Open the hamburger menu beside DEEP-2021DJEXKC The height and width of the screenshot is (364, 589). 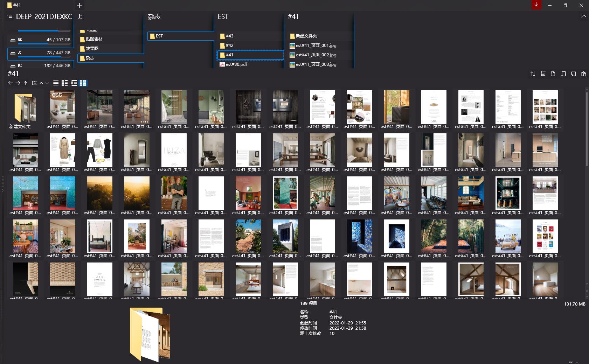tap(9, 16)
